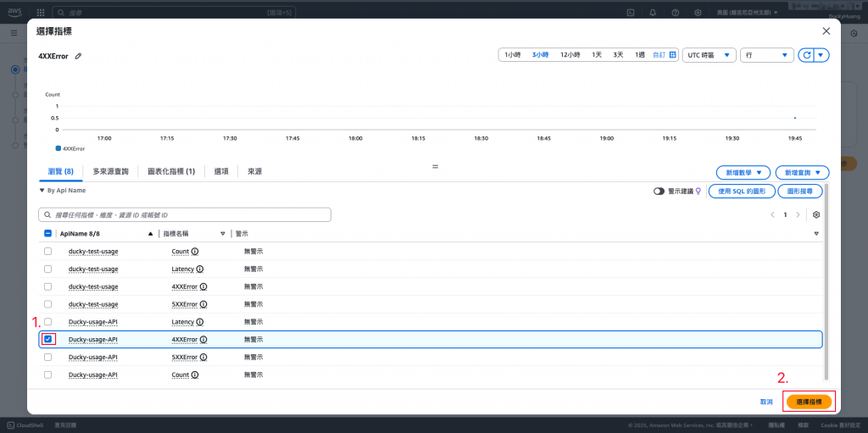This screenshot has width=868, height=433.
Task: Open the help question mark icon
Action: pos(676,12)
